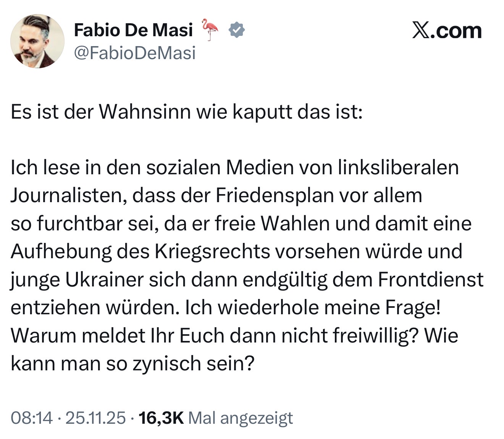
Task: Click the sentence "Ich wiederhole meine Frage!"
Action: click(313, 308)
